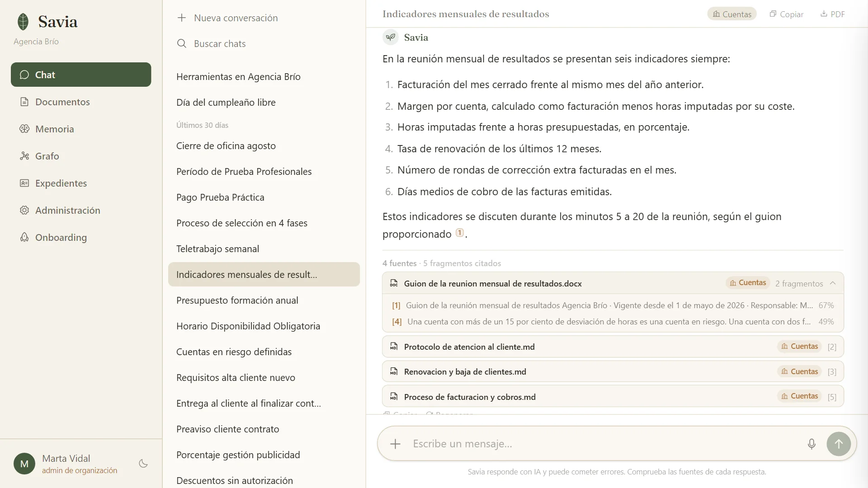This screenshot has width=868, height=488.
Task: Go to Documentos in the sidebar
Action: (81, 102)
